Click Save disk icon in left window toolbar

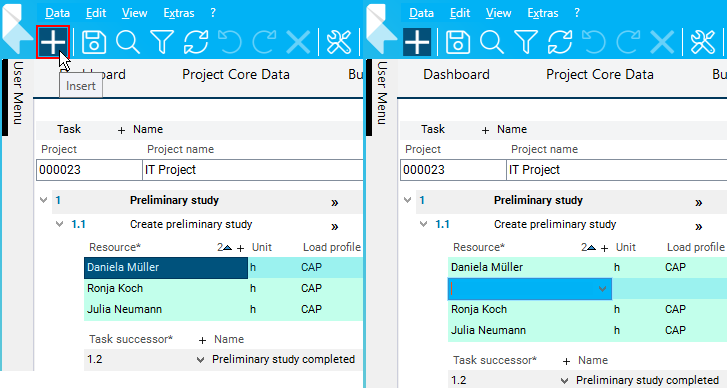pyautogui.click(x=94, y=42)
